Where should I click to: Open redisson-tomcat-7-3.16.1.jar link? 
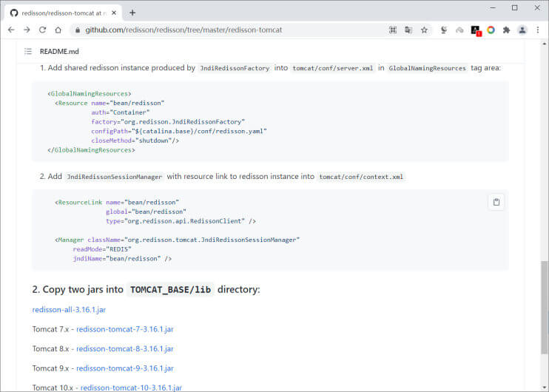(x=125, y=329)
